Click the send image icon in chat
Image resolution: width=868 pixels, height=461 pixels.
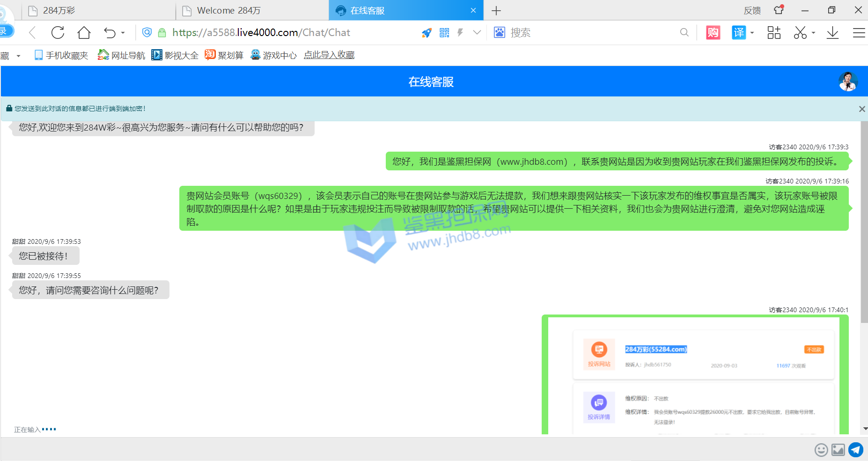click(x=838, y=450)
